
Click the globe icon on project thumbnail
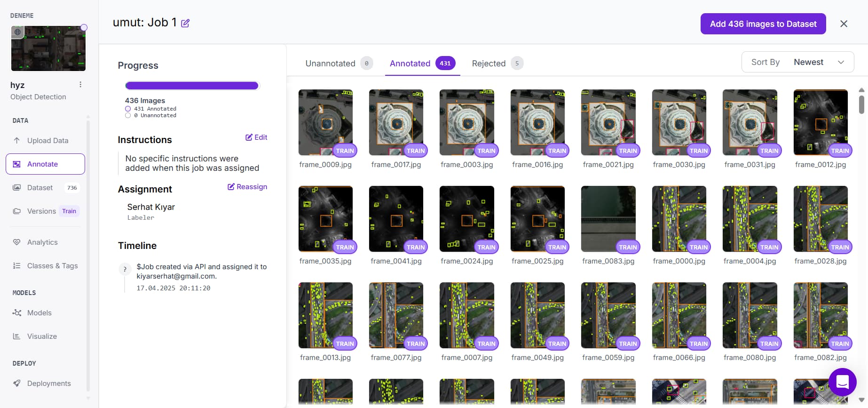pyautogui.click(x=17, y=32)
